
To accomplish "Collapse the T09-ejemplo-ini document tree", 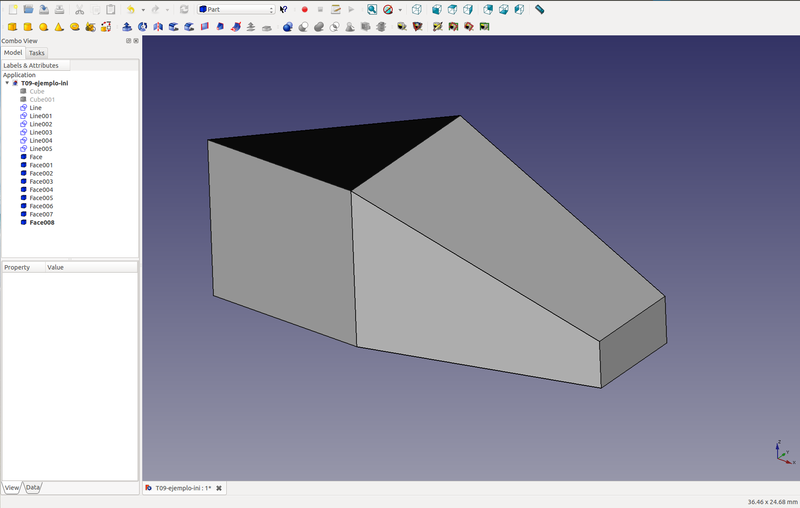I will 7,83.
